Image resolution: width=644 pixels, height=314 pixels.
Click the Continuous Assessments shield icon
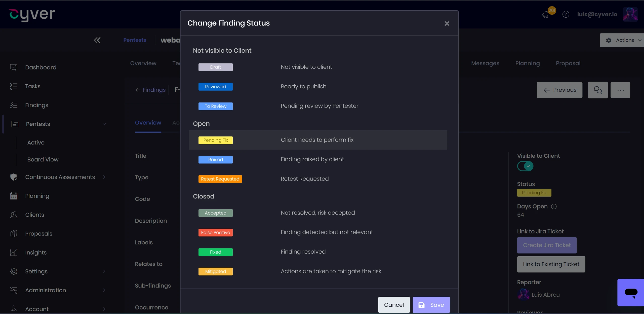14,177
